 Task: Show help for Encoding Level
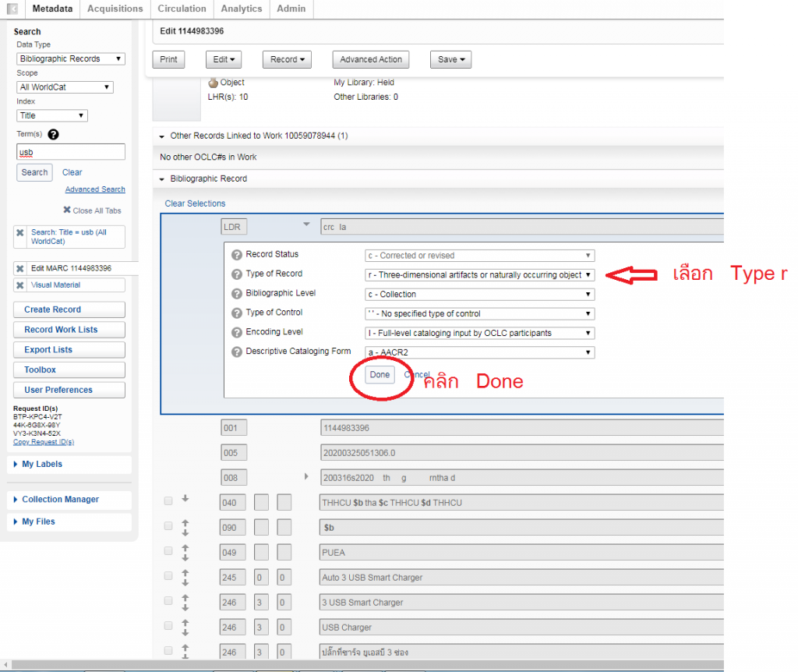click(237, 332)
